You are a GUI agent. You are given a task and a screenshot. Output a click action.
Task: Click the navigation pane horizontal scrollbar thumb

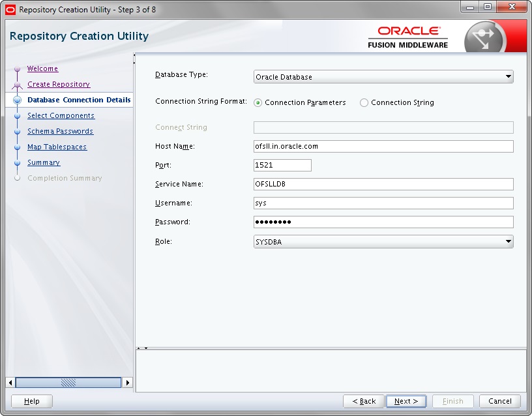68,383
